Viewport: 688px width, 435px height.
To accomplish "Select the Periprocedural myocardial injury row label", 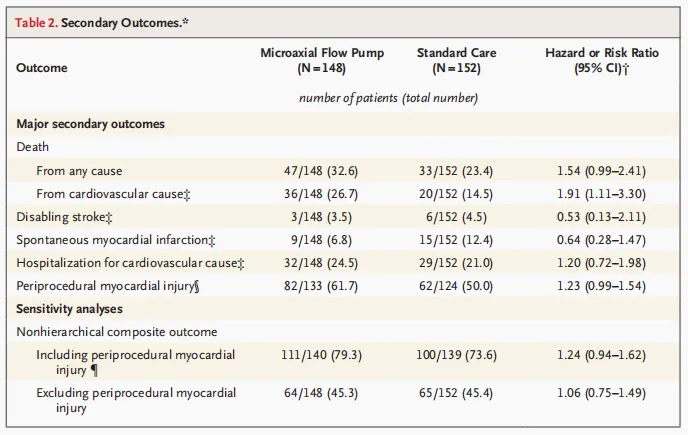I will [x=113, y=286].
